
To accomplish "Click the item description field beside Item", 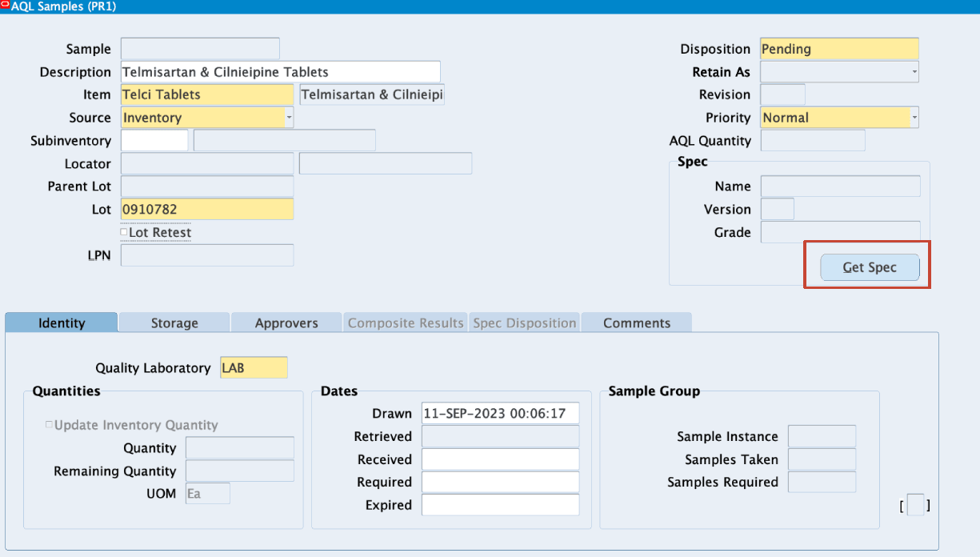I will [x=372, y=94].
